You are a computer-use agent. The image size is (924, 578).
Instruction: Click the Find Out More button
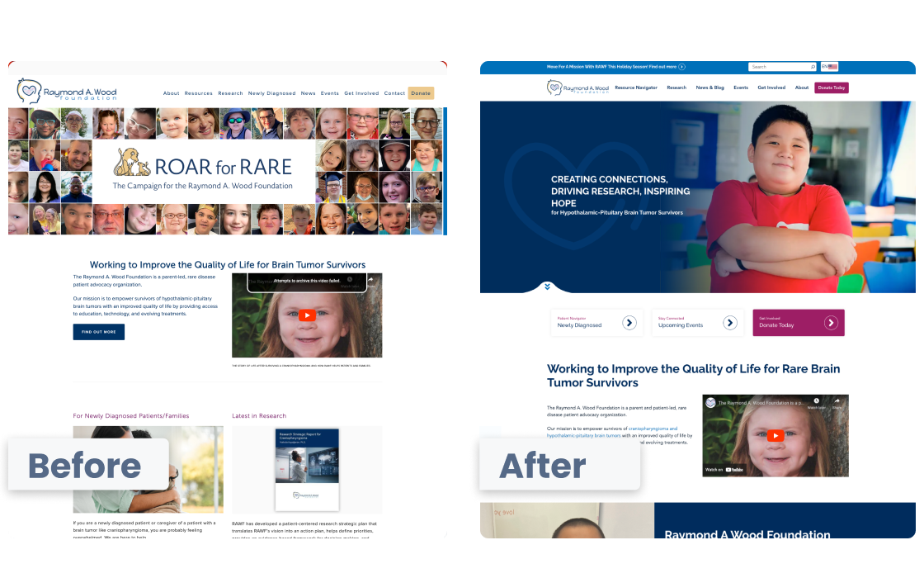click(x=99, y=332)
